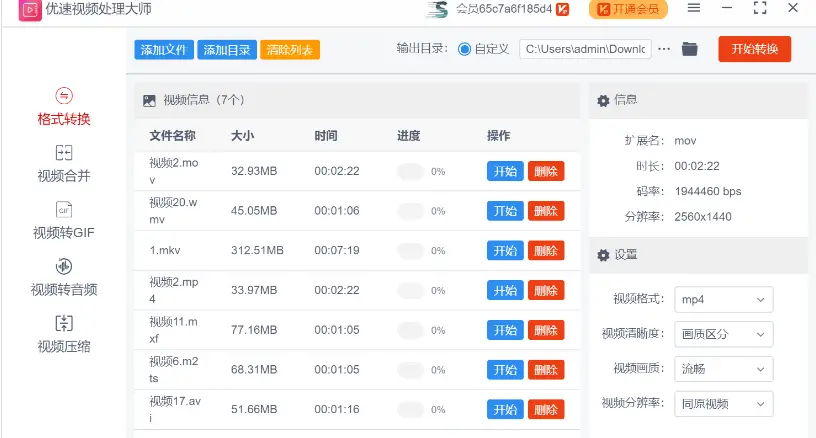Open the 视频格式 mp4 dropdown

click(723, 300)
